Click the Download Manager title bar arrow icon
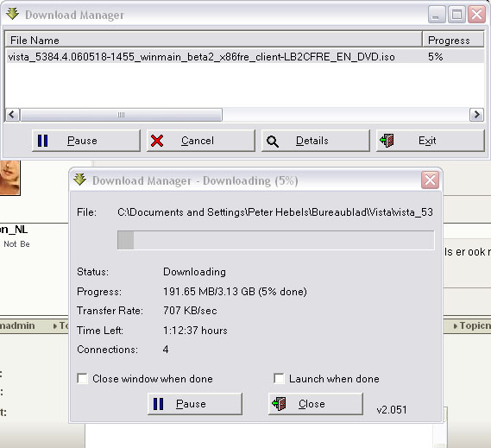Screen dimensions: 491x448 pyautogui.click(x=13, y=14)
